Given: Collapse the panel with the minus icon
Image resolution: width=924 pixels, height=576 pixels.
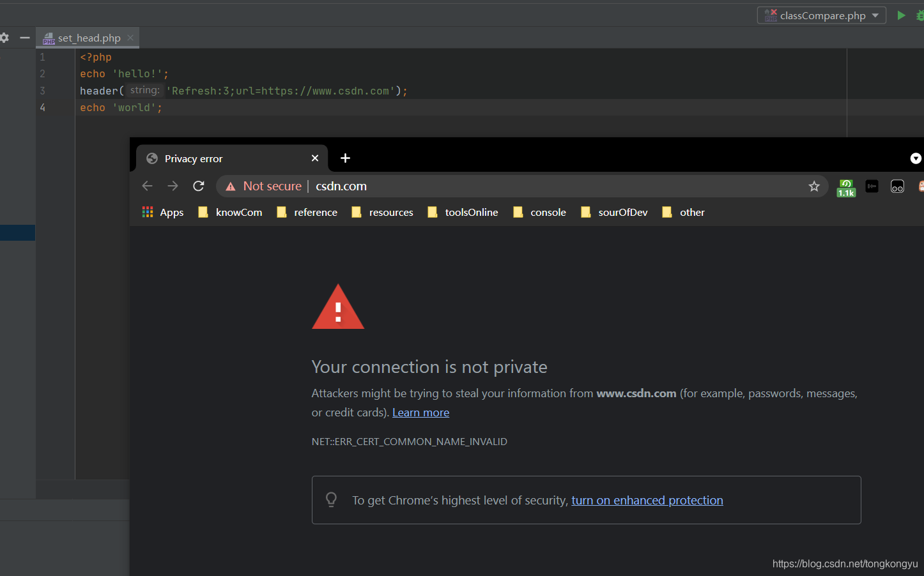Looking at the screenshot, I should pos(25,38).
